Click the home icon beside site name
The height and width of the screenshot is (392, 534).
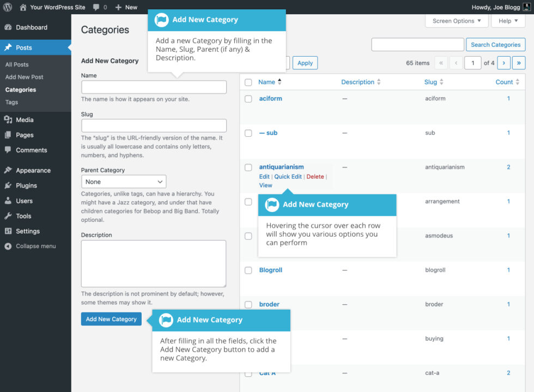pyautogui.click(x=23, y=7)
